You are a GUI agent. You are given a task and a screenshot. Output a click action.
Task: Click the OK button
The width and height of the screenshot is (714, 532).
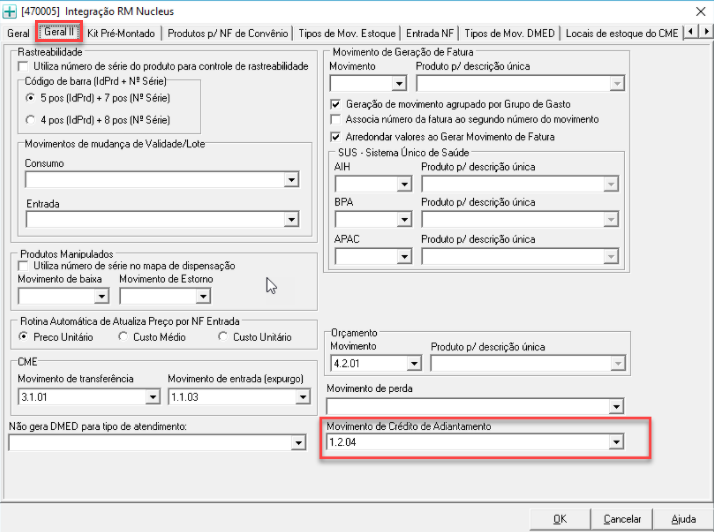point(560,519)
